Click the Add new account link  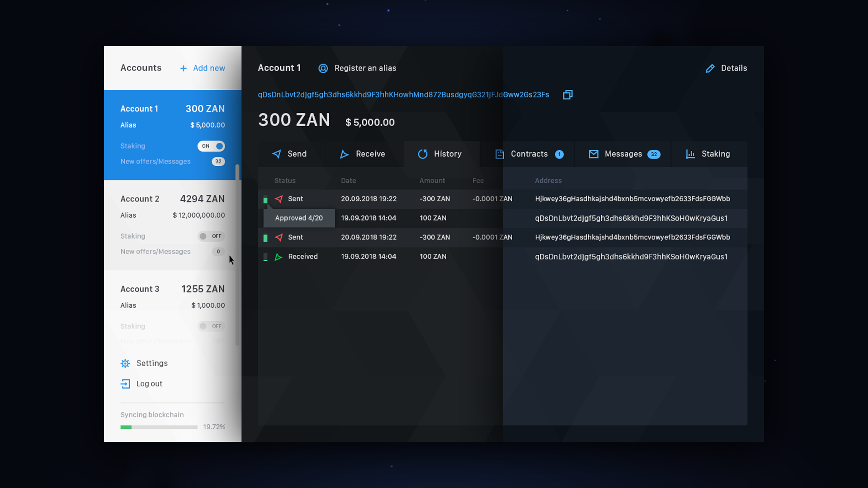(x=203, y=68)
